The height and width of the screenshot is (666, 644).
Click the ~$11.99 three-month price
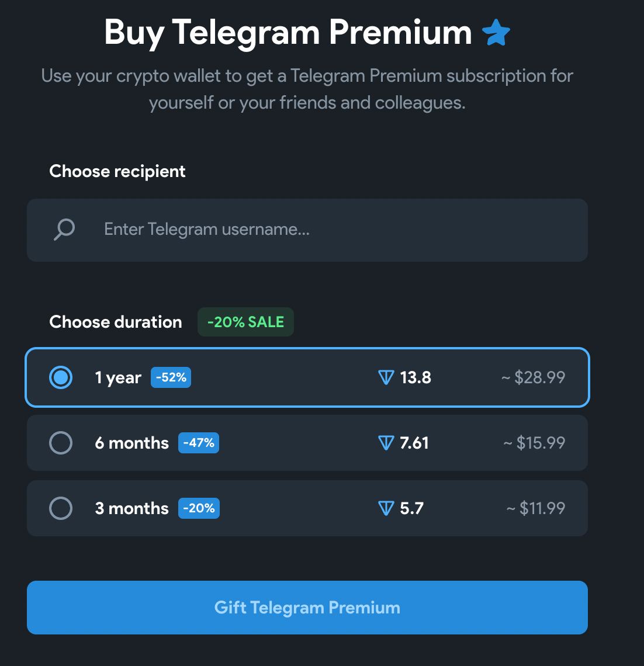[536, 508]
